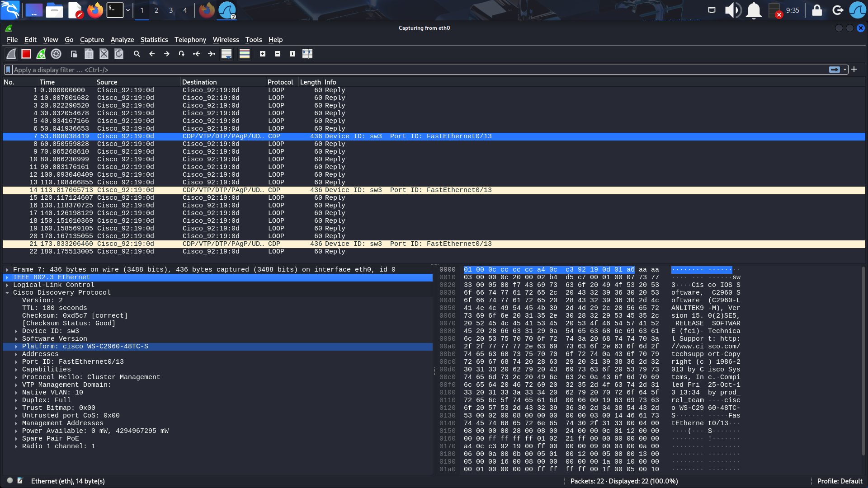Click the expert information status bar icon
Viewport: 868px width, 488px height.
click(x=10, y=480)
